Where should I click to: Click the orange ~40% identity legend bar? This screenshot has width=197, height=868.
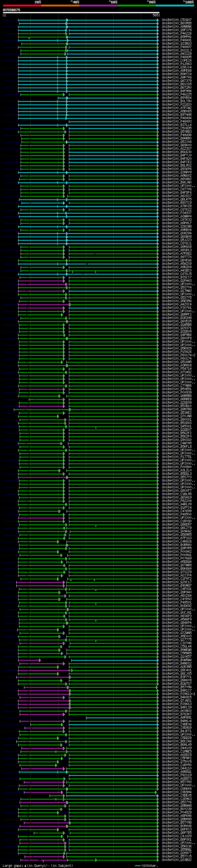(60, 6)
